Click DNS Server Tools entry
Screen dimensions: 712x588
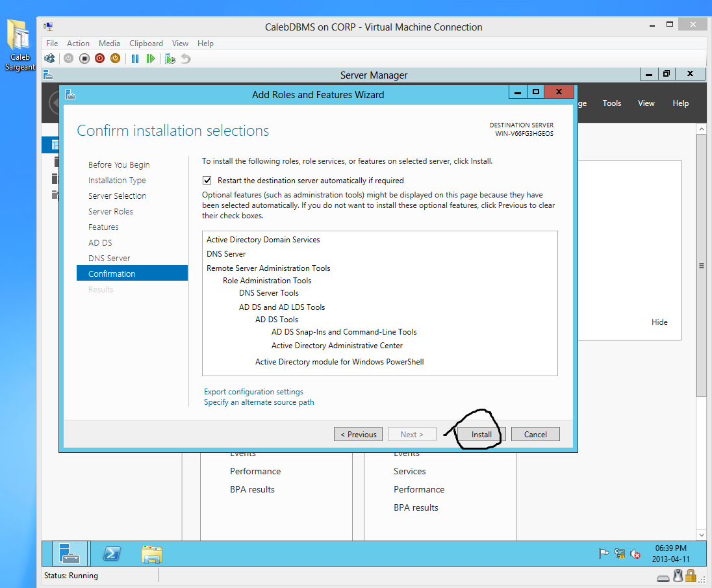click(x=269, y=293)
